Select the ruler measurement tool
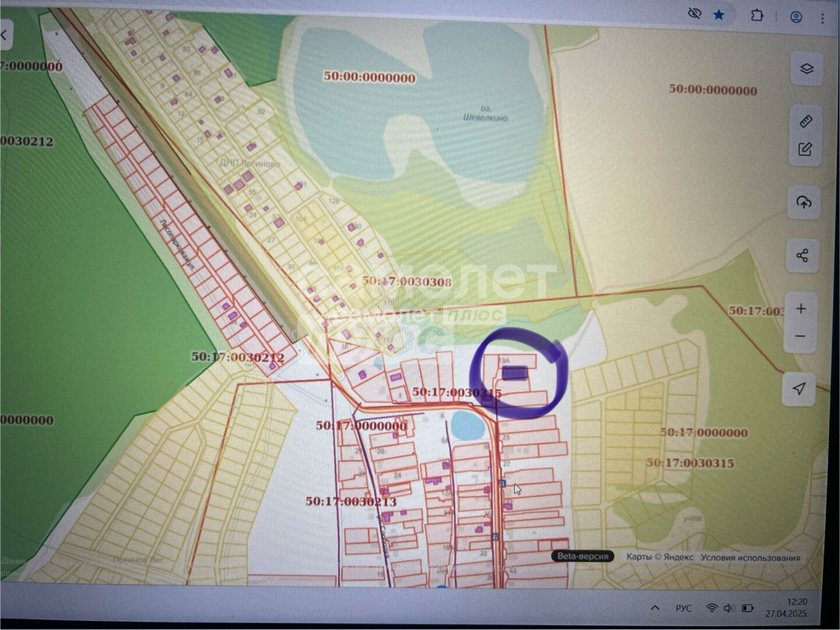Screen dimensions: 840x630 pos(805,122)
